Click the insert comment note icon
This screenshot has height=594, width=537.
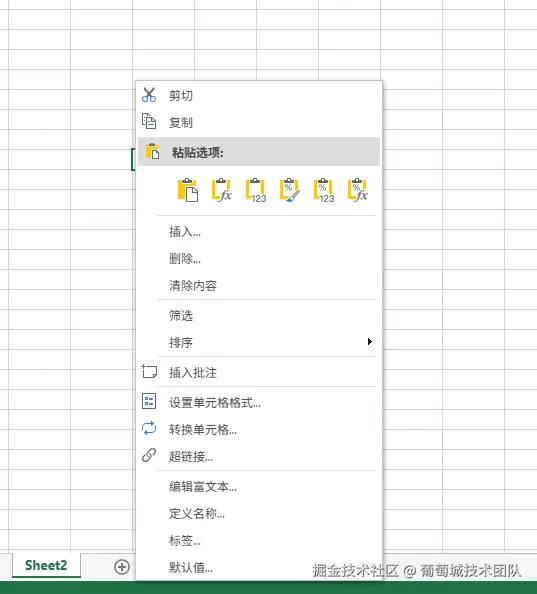149,371
